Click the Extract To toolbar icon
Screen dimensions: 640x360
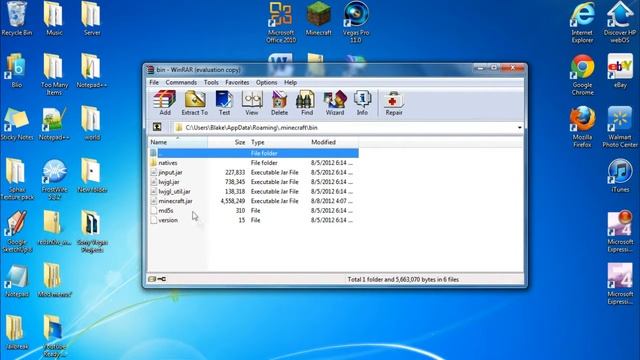[x=195, y=103]
